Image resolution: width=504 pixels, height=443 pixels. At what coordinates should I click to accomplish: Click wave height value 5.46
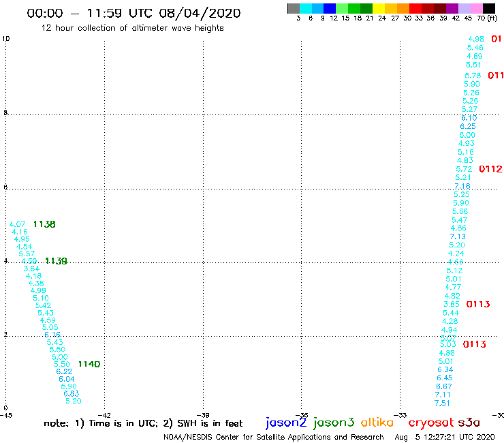[475, 48]
